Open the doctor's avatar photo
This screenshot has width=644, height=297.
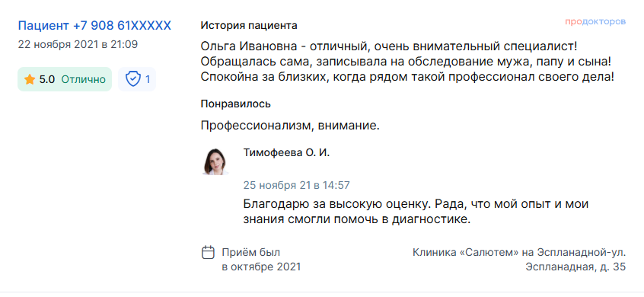pyautogui.click(x=216, y=161)
